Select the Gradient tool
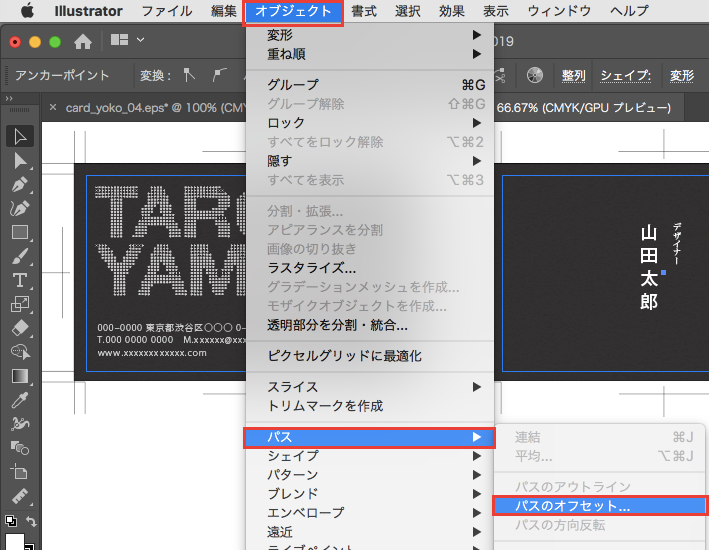Viewport: 709px width, 550px height. (19, 376)
